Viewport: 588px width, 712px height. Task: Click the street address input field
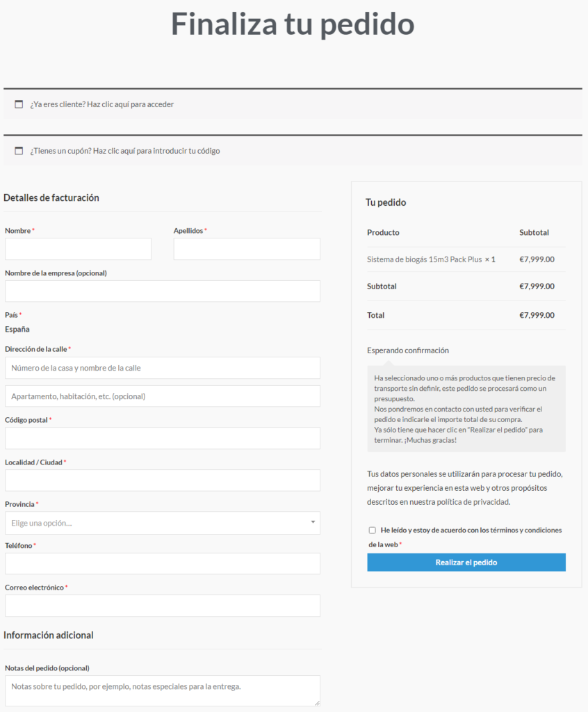(162, 368)
